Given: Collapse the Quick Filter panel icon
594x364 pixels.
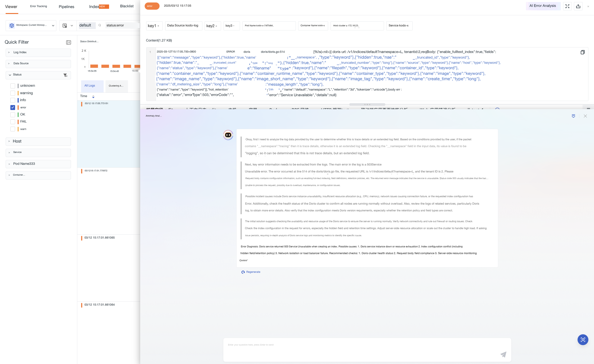Looking at the screenshot, I should pyautogui.click(x=69, y=42).
